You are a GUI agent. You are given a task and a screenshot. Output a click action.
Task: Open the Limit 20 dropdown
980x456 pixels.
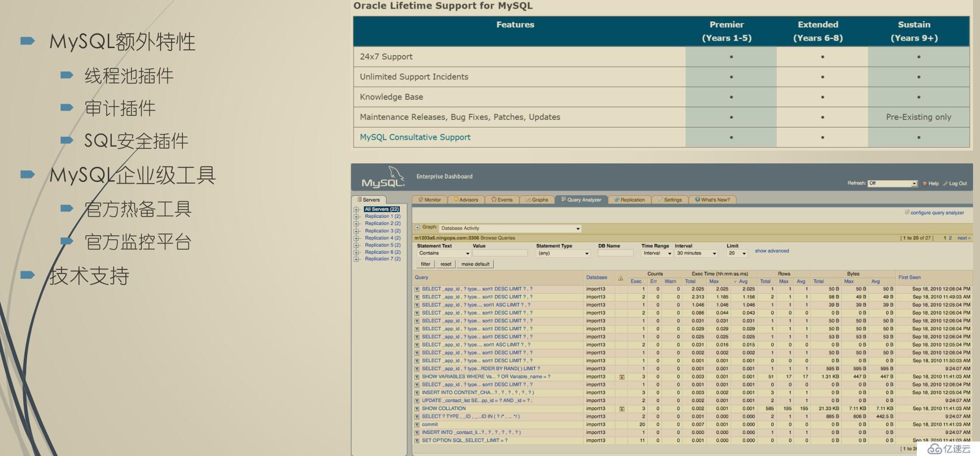(737, 253)
